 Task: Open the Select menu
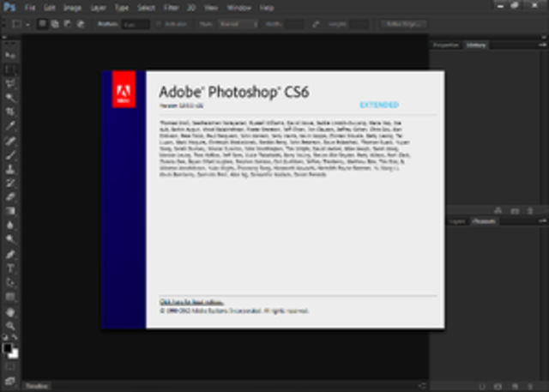147,8
